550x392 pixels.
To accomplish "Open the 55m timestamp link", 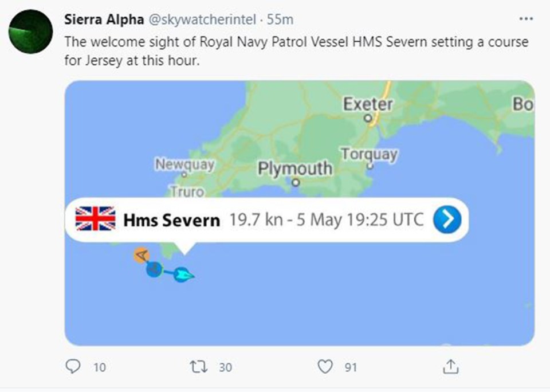I will [x=280, y=19].
